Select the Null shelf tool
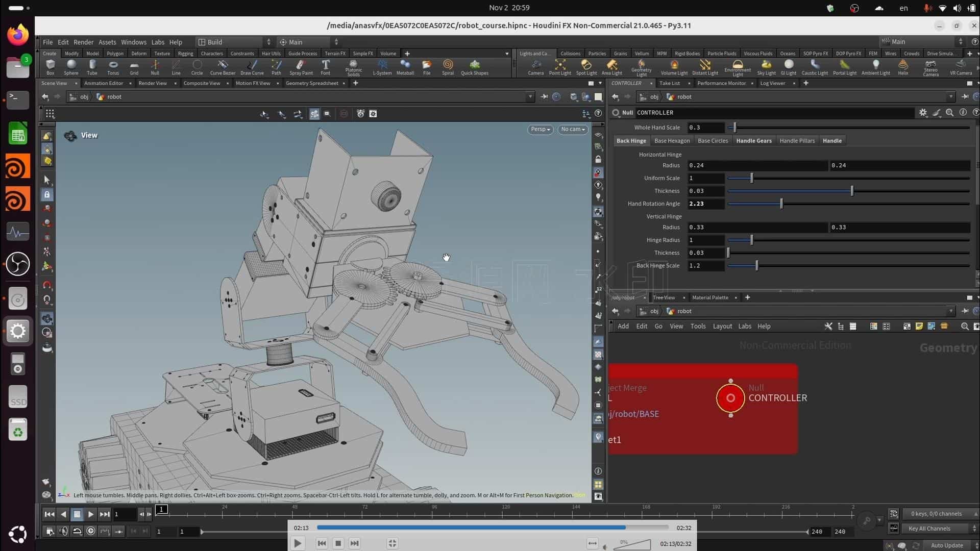980x551 pixels. (x=155, y=67)
